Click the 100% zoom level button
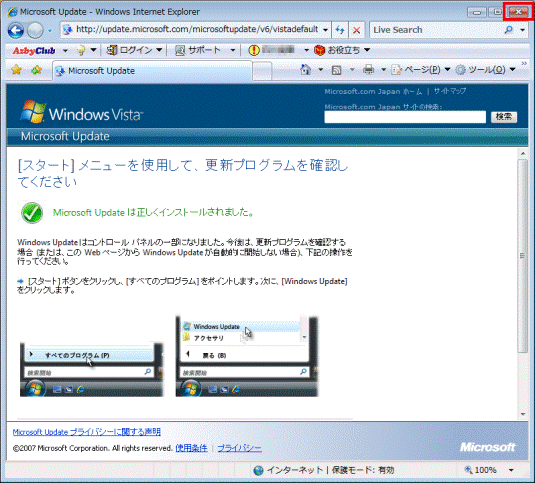535x483 pixels. 481,470
